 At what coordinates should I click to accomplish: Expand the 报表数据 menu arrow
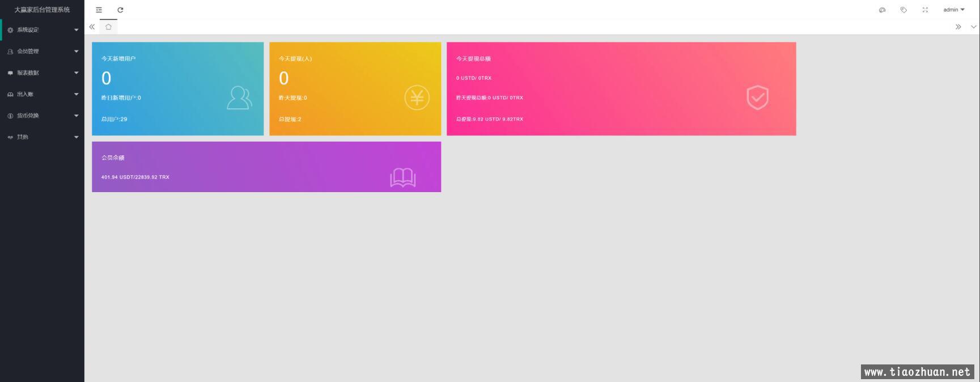(77, 73)
